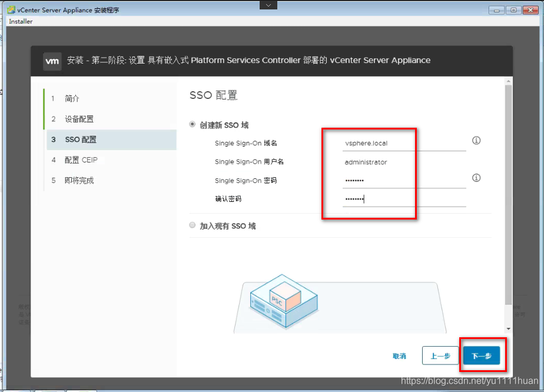Click the PSC server illustration
The image size is (544, 392).
pyautogui.click(x=284, y=301)
